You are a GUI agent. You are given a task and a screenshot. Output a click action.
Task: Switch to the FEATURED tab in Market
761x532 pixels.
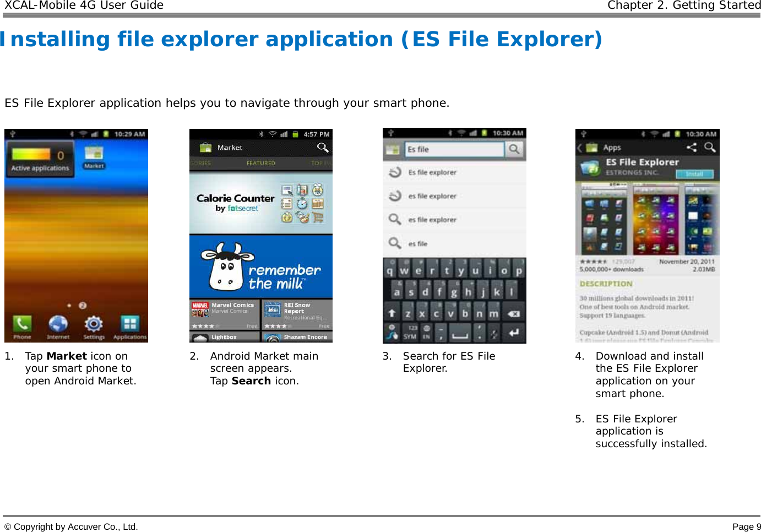pos(262,163)
